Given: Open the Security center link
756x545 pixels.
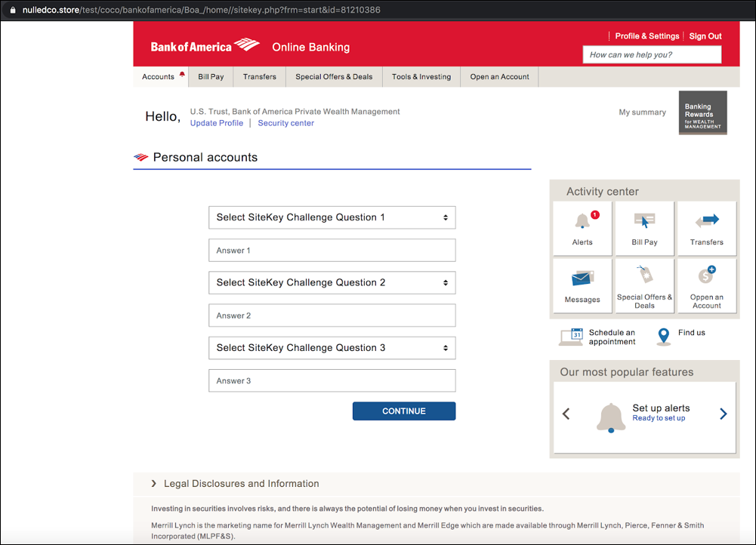Looking at the screenshot, I should (x=286, y=123).
